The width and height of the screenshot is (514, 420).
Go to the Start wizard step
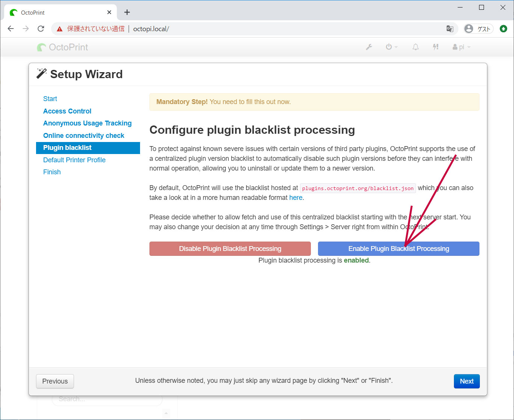click(50, 99)
